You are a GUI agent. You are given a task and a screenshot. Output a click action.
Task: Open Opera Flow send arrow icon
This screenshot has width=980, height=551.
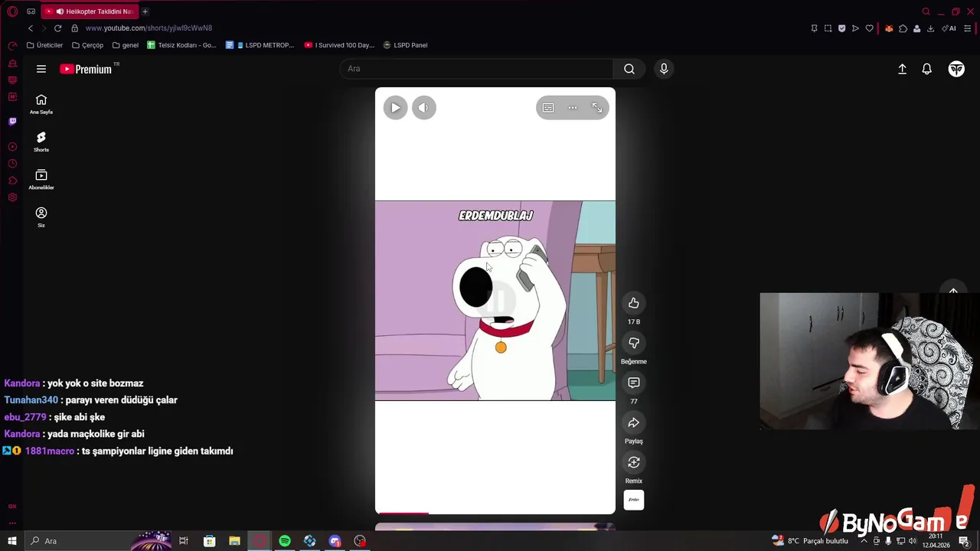[x=855, y=28]
